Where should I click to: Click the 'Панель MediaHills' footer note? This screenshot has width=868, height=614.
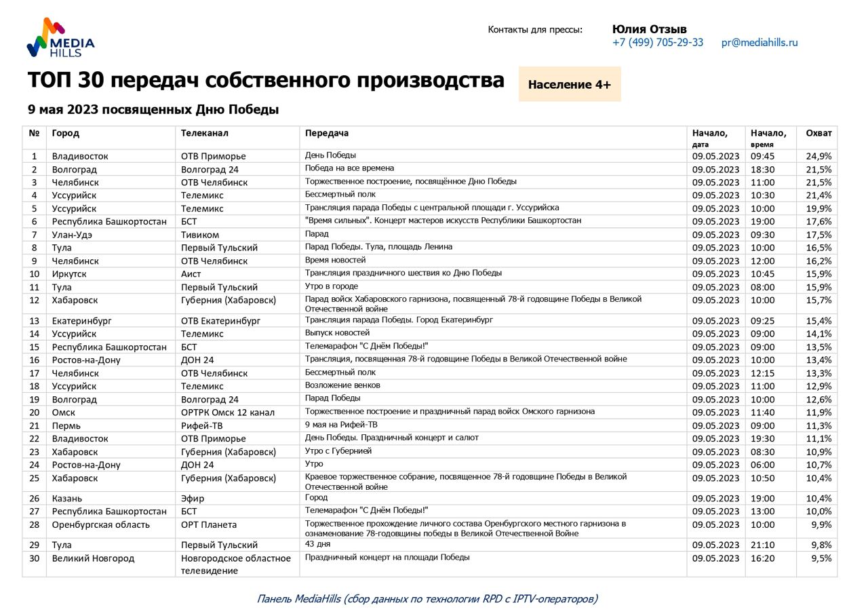pos(427,598)
